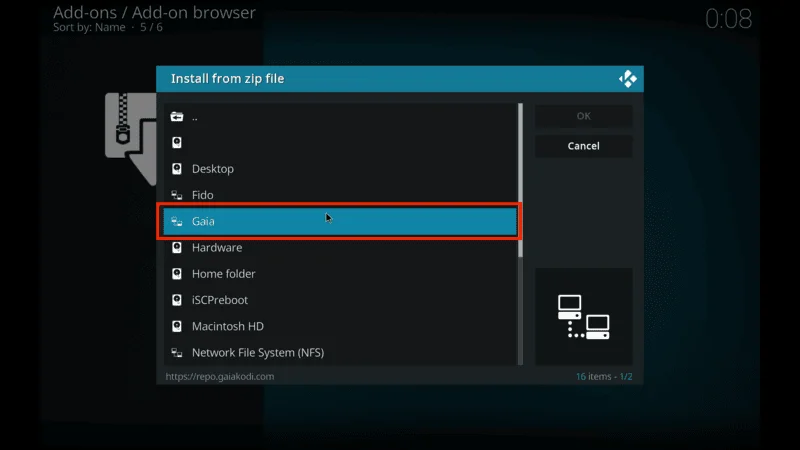
Task: Click the file list scrollbar
Action: point(520,234)
